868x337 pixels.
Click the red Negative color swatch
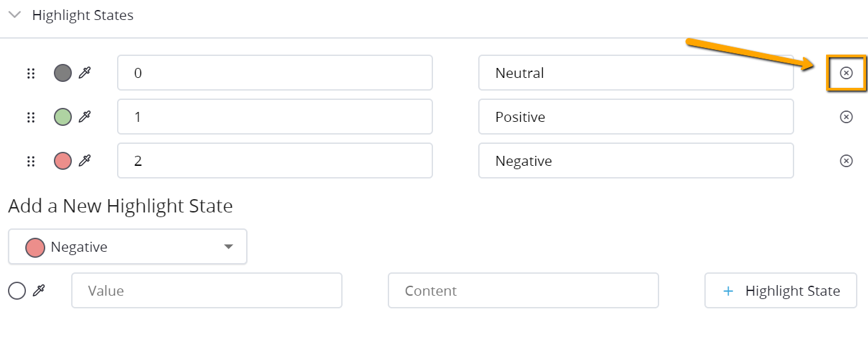tap(63, 161)
